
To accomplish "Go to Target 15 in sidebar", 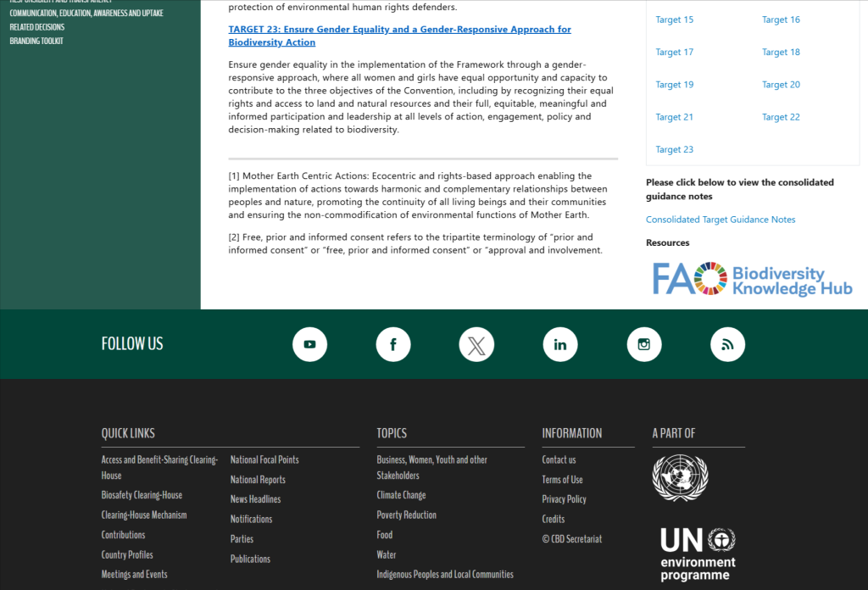I will point(674,19).
